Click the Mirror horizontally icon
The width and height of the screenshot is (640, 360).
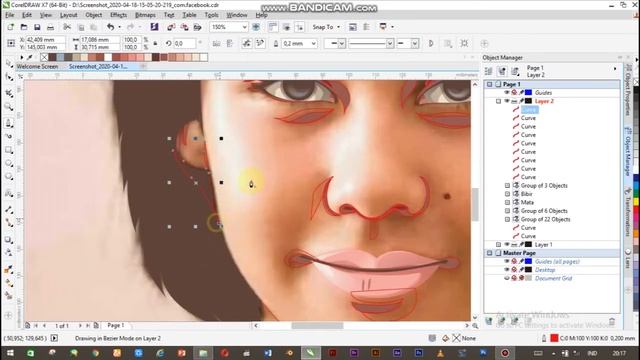coord(217,44)
